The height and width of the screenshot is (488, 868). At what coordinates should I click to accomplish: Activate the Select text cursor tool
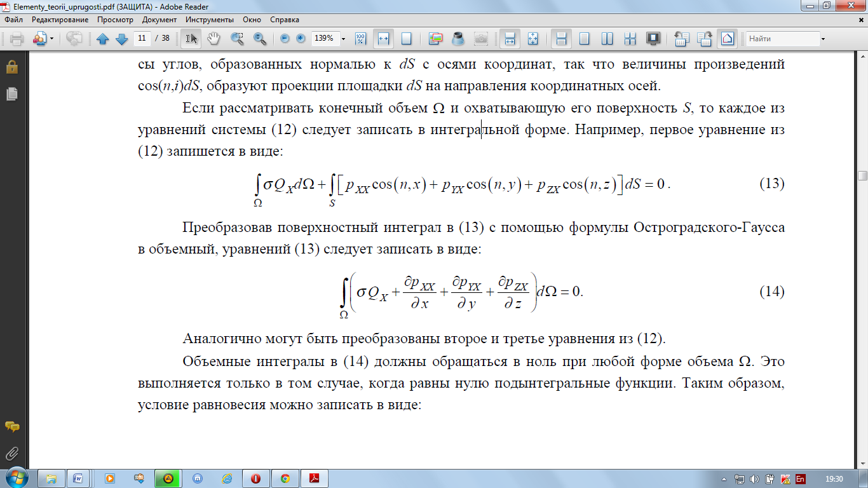[x=191, y=39]
